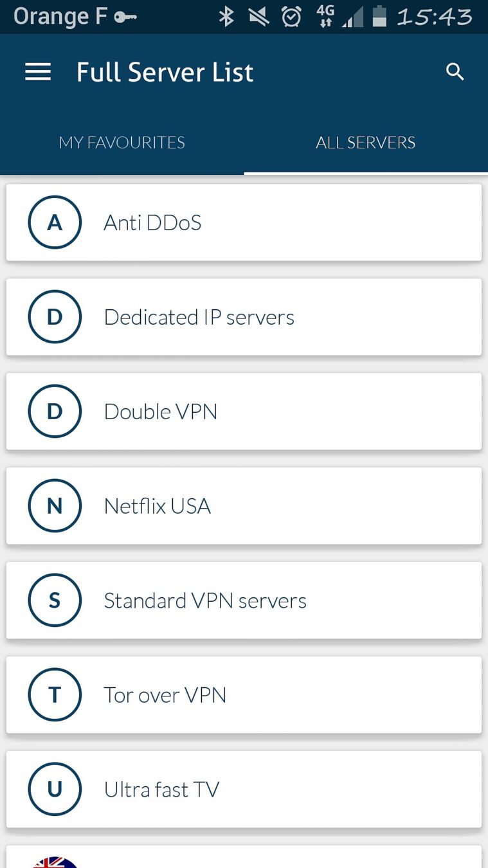Tap the circled N icon for Netflix USA
The height and width of the screenshot is (868, 488).
click(x=55, y=506)
